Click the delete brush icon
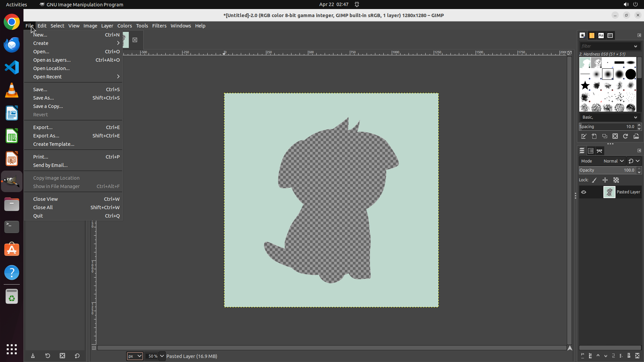Image resolution: width=644 pixels, height=362 pixels. (615, 136)
